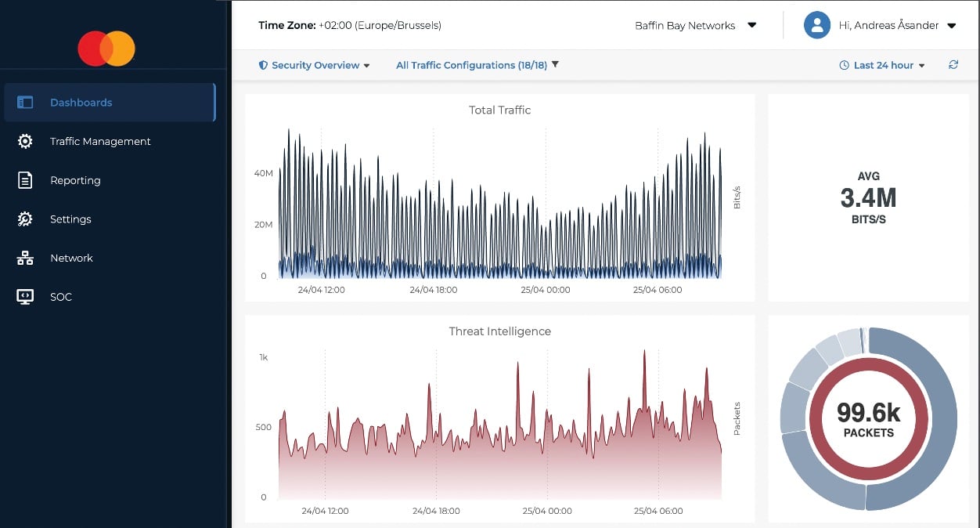The width and height of the screenshot is (980, 528).
Task: Click the clock icon in the time selector
Action: 843,65
